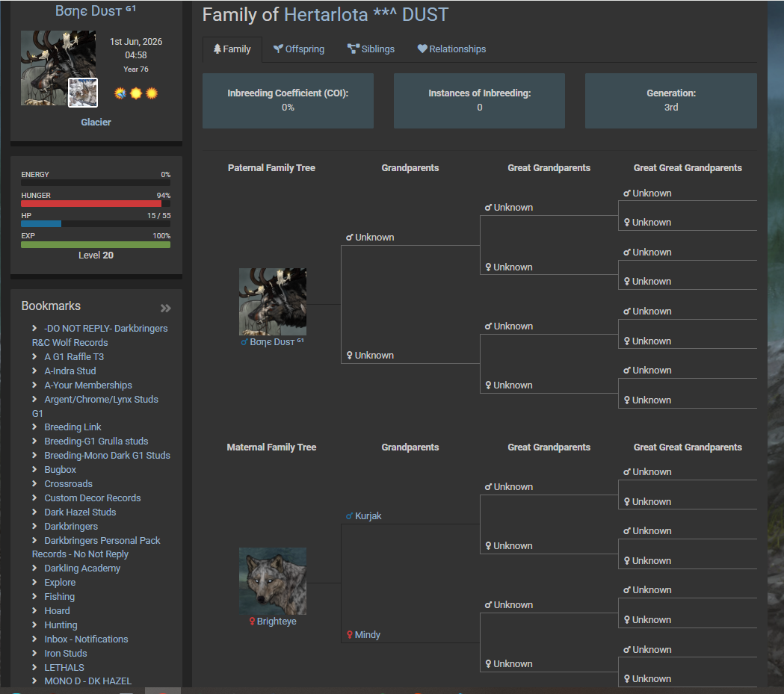Click the tree icon on Family tab
784x694 pixels.
pos(217,49)
